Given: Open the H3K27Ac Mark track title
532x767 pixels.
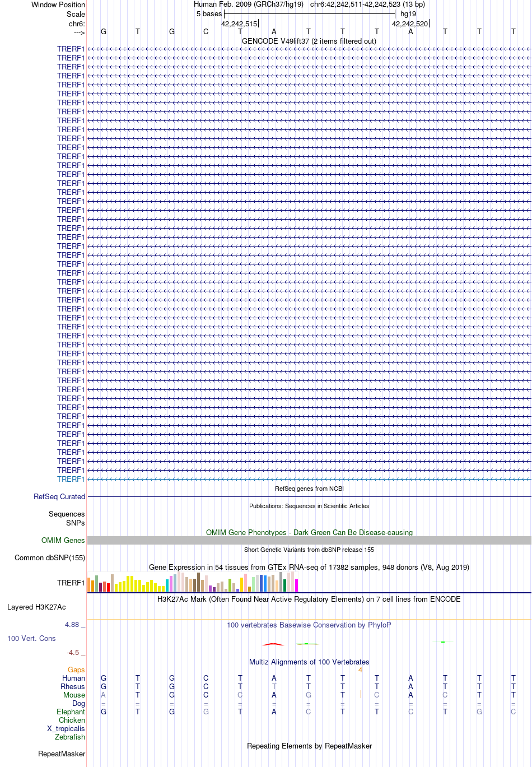Looking at the screenshot, I should pyautogui.click(x=309, y=599).
